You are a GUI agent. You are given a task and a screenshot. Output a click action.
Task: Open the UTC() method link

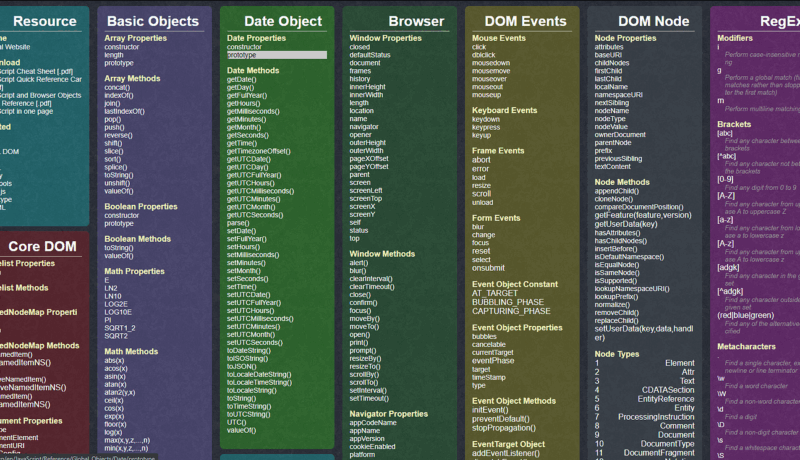click(236, 422)
